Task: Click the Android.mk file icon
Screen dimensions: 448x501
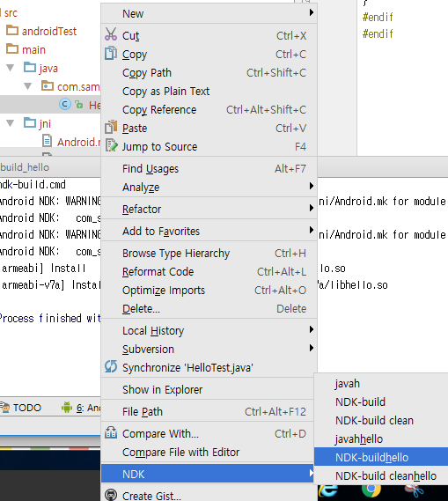Action: pos(47,141)
